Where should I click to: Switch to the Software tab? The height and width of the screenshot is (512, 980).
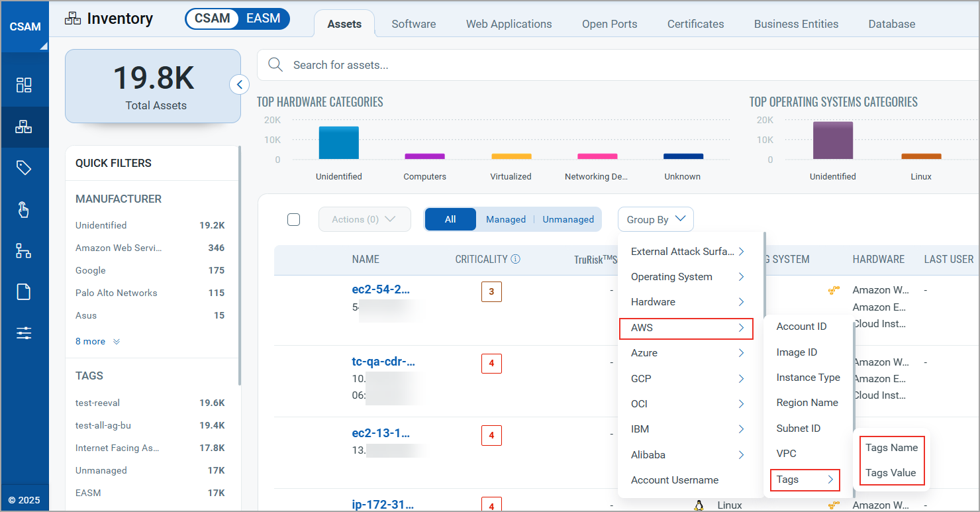pyautogui.click(x=414, y=24)
